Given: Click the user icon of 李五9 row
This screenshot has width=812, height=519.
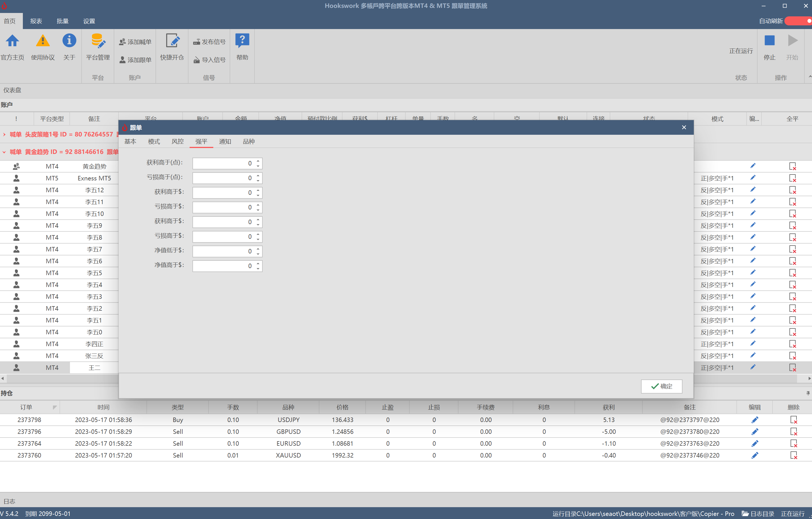Looking at the screenshot, I should (16, 226).
